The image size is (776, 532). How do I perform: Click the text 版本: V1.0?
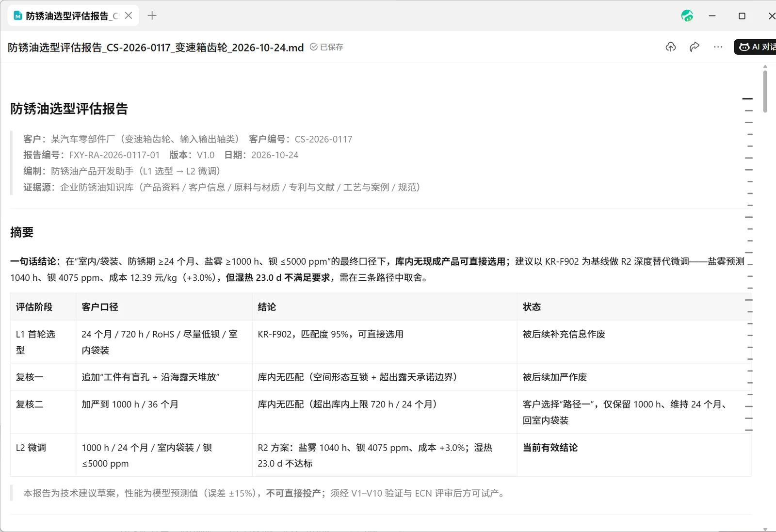click(x=192, y=155)
